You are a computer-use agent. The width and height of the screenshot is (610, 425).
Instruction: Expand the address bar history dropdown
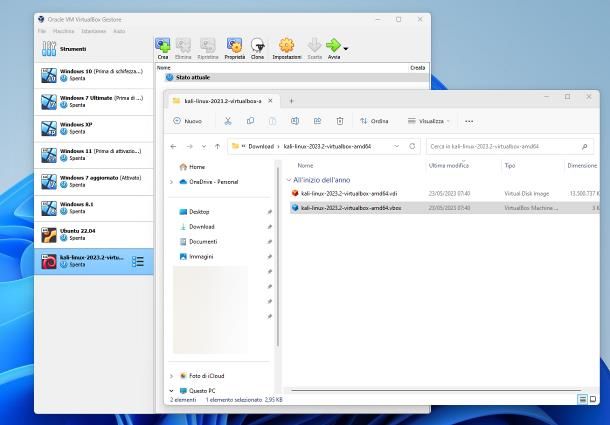pyautogui.click(x=396, y=146)
